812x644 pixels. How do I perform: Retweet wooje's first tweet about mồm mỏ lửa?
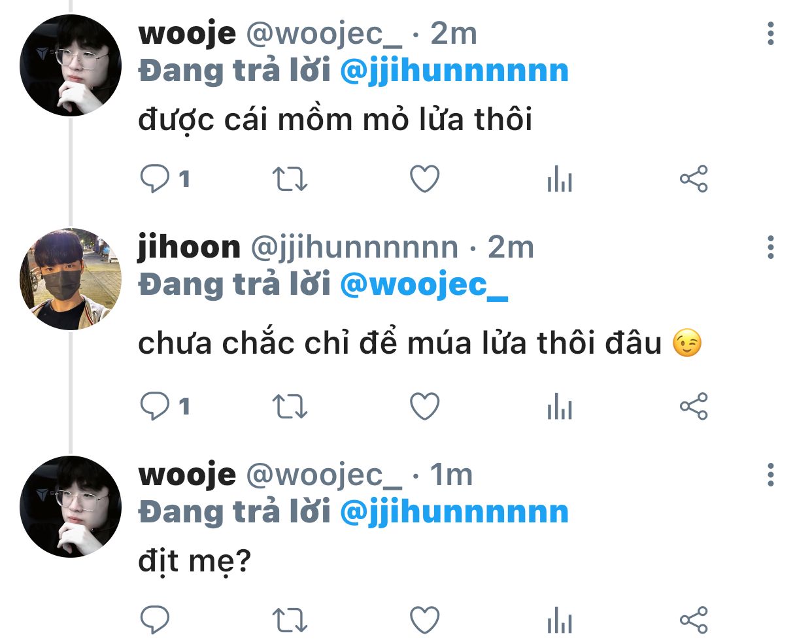(290, 178)
